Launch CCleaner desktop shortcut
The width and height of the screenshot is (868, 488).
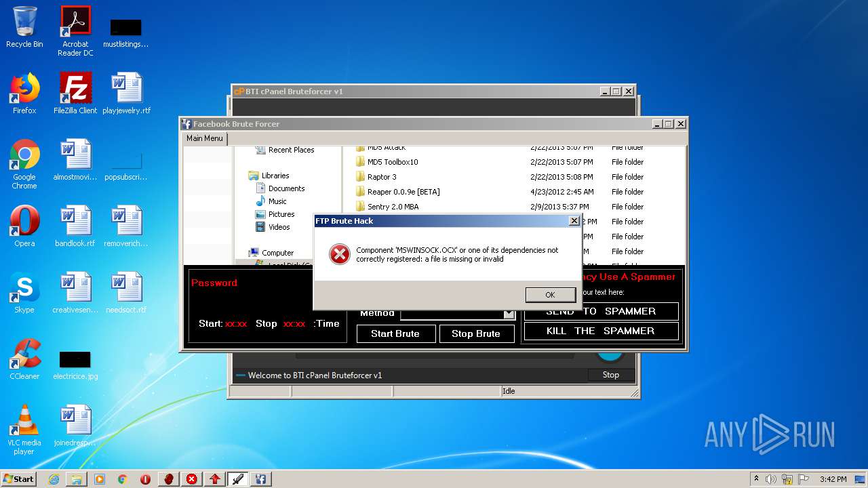click(x=24, y=359)
